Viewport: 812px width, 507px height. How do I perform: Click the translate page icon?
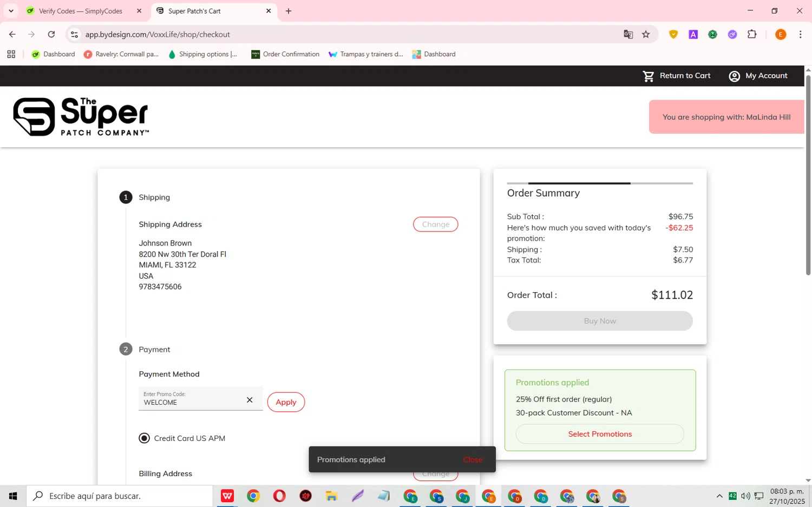[x=628, y=34]
